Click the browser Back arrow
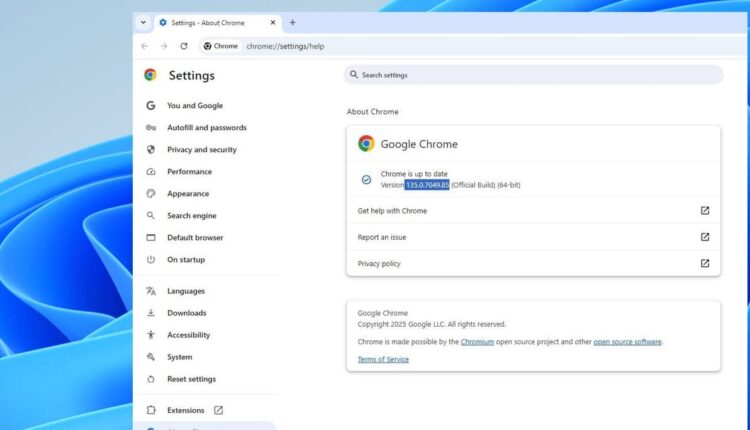Screen dimensions: 750x430 (144, 46)
